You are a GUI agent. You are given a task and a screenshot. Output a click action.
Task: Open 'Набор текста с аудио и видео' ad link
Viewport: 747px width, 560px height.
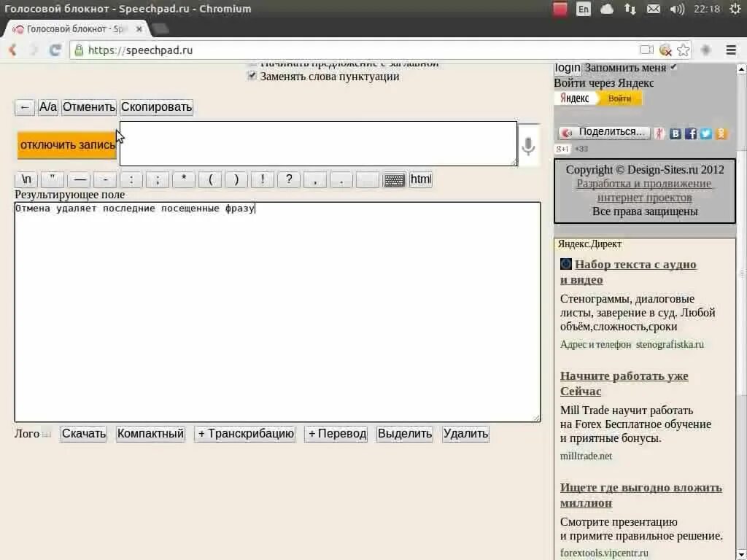point(628,272)
